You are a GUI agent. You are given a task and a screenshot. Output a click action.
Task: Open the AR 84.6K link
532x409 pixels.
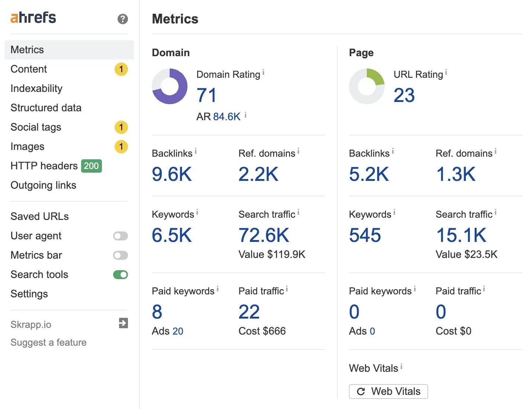[226, 116]
